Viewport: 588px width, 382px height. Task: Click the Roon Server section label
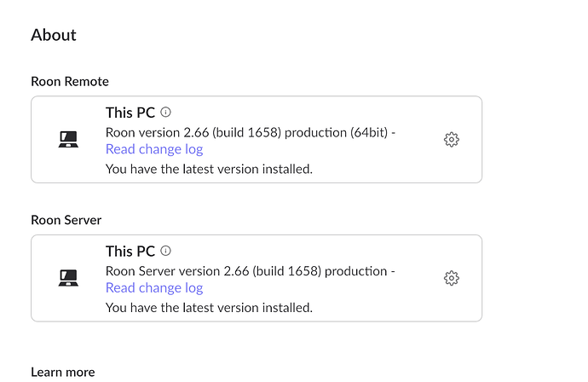(x=66, y=220)
